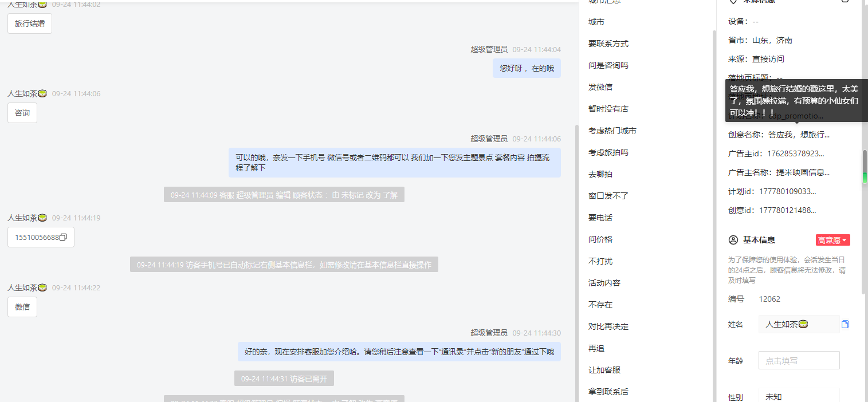Choose the quick reply 要电话

[x=600, y=218]
